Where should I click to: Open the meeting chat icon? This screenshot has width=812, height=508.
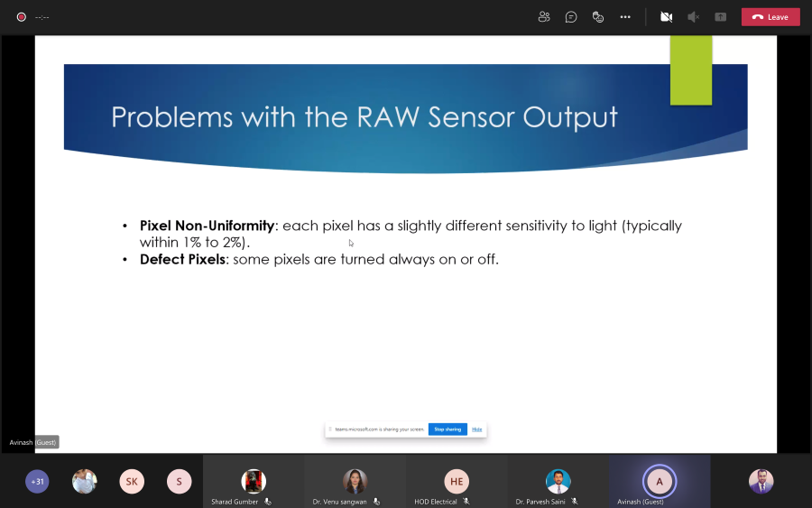[571, 17]
